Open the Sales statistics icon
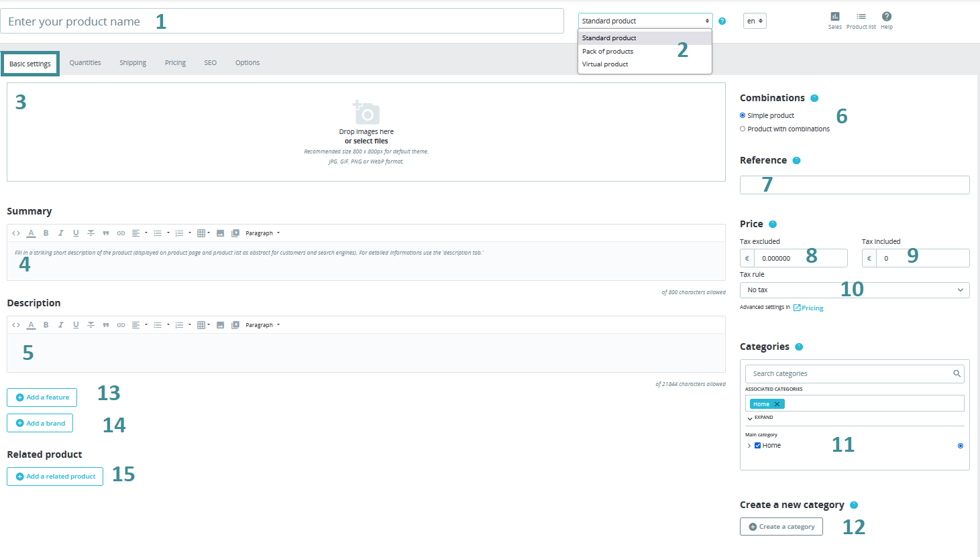 coord(834,17)
